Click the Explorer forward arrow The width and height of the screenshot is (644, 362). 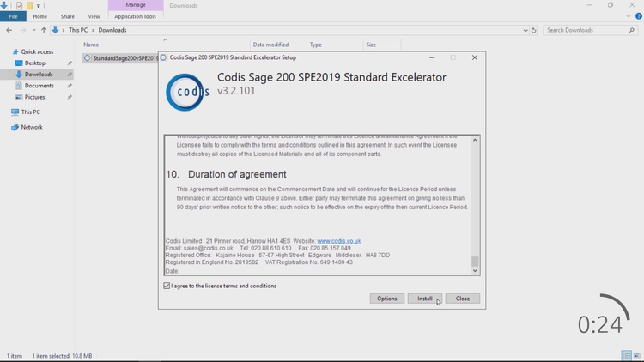23,30
